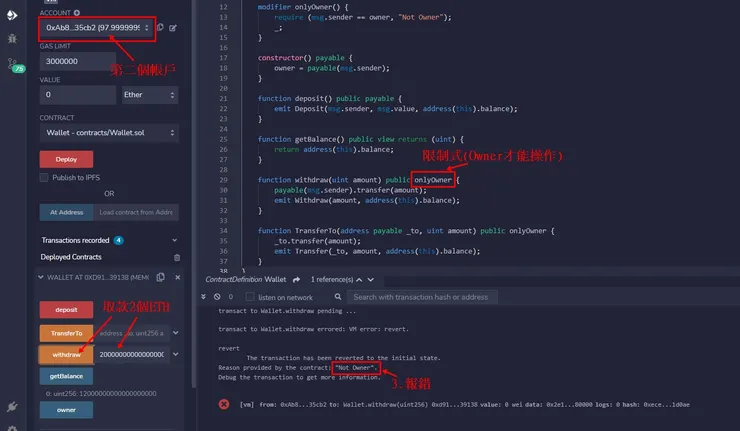
Task: Enable Publish to IPFS checkbox
Action: point(44,177)
